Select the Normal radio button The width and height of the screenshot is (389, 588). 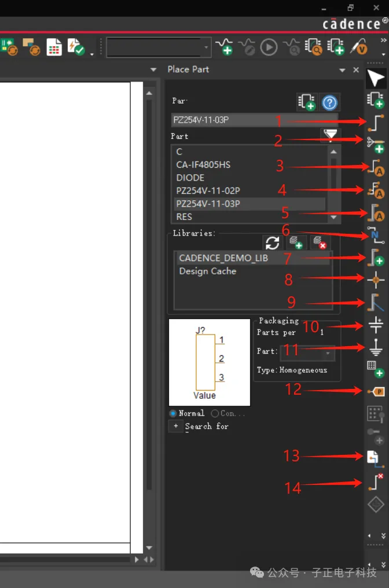[x=173, y=413]
